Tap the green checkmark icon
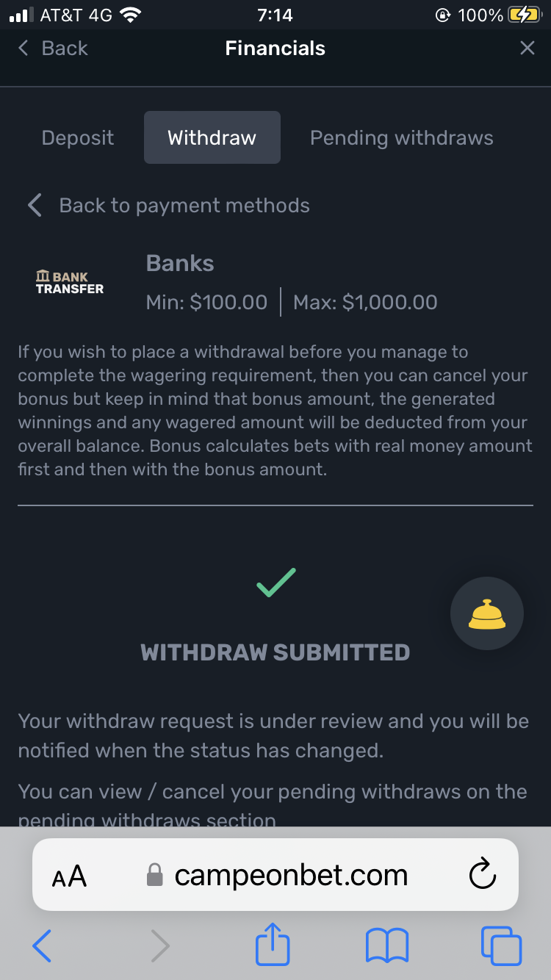Viewport: 551px width, 980px height. coord(275,582)
